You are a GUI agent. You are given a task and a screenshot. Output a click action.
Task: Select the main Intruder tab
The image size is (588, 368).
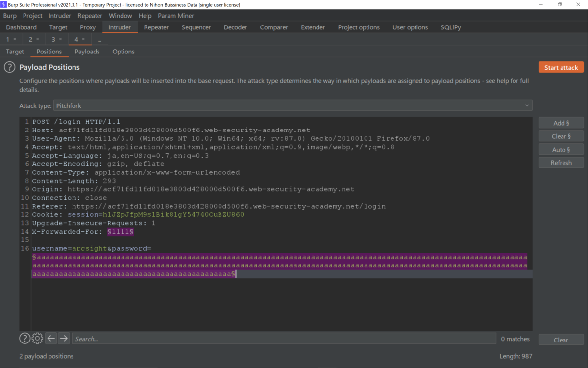120,27
